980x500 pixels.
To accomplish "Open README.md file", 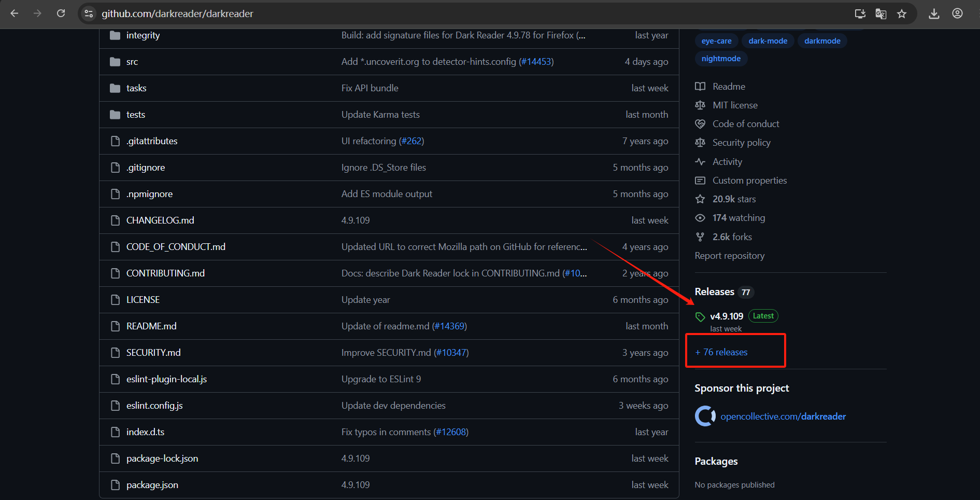I will coord(151,326).
